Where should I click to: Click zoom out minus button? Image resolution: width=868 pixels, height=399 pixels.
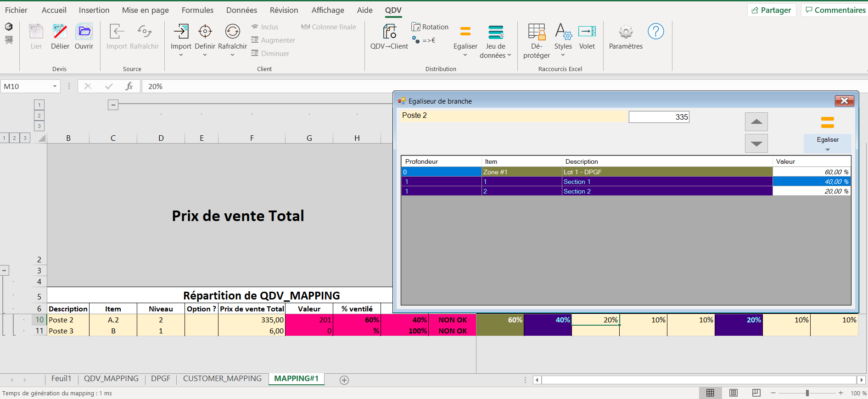pos(773,393)
